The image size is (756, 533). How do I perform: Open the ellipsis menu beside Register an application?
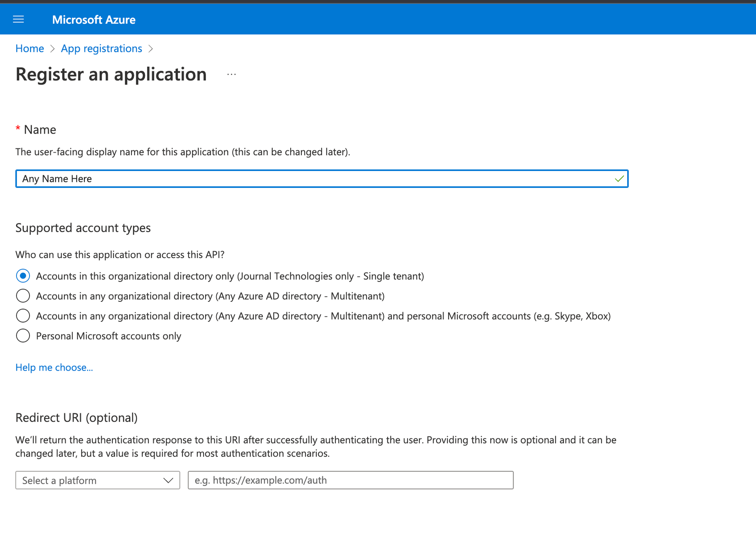tap(232, 74)
